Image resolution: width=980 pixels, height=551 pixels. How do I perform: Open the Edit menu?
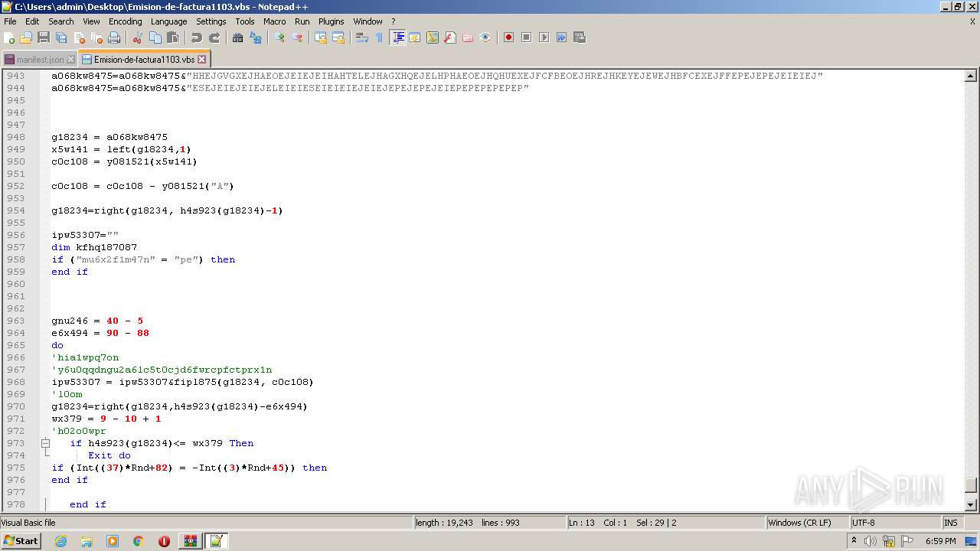(32, 21)
